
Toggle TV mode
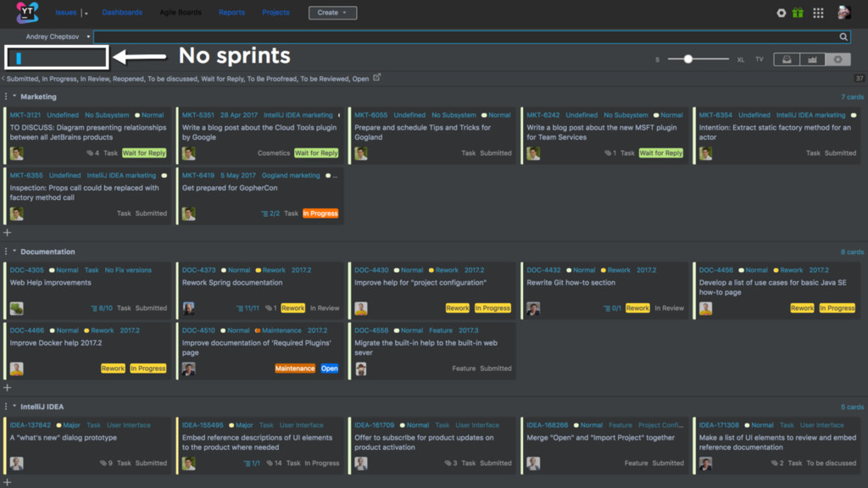click(x=759, y=59)
